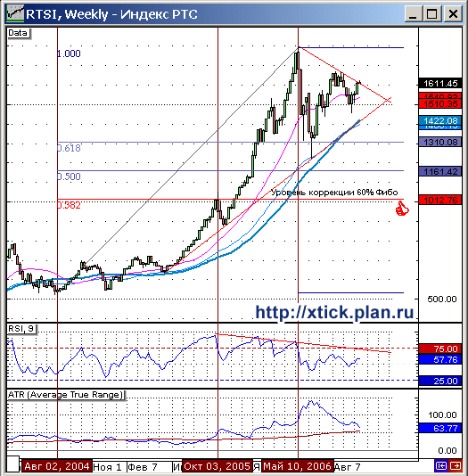The image size is (468, 476).
Task: Click the 1.000 Fibonacci level label
Action: (x=69, y=53)
